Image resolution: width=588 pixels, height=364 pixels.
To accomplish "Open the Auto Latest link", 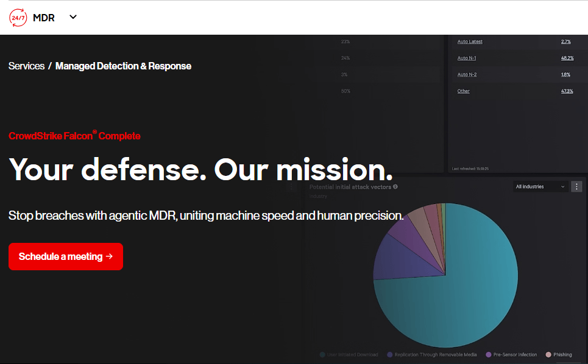I will (470, 41).
